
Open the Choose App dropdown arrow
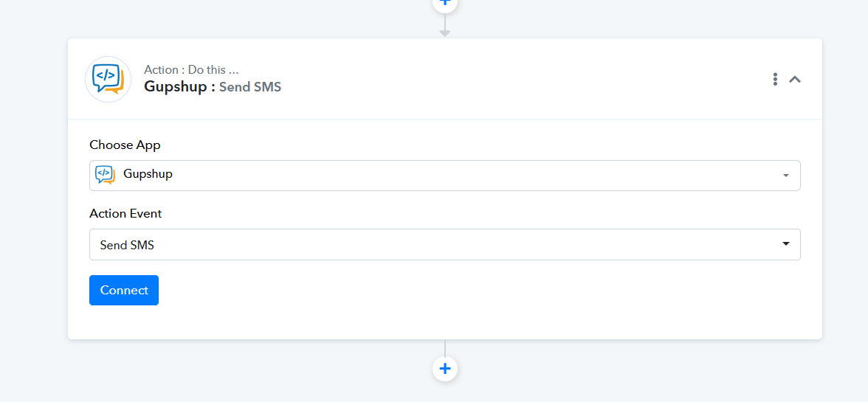point(785,176)
